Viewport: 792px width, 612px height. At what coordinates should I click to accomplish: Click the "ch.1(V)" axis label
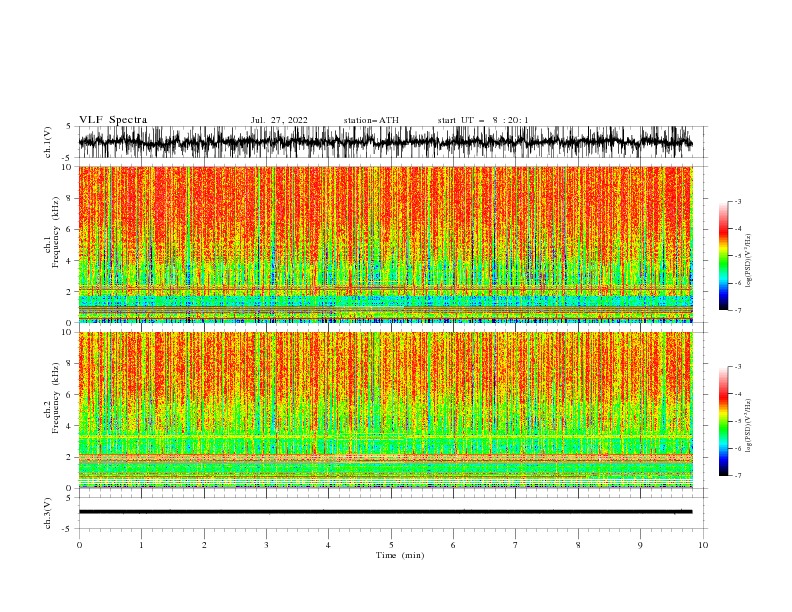coord(48,142)
